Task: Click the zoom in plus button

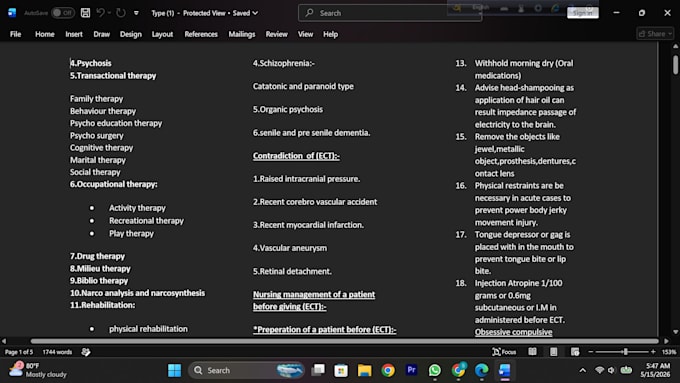Action: click(653, 352)
